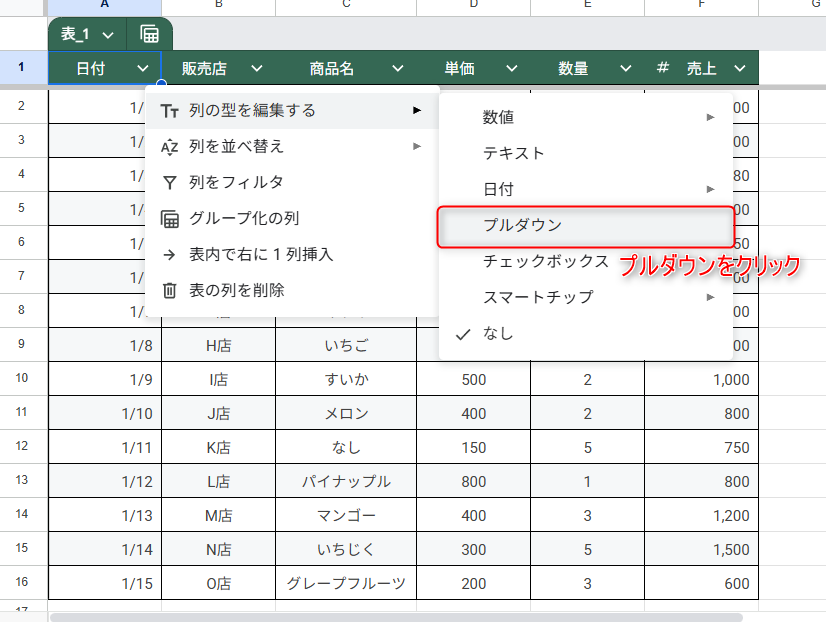This screenshot has width=826, height=622.
Task: Choose チェックボックス column type
Action: (545, 261)
